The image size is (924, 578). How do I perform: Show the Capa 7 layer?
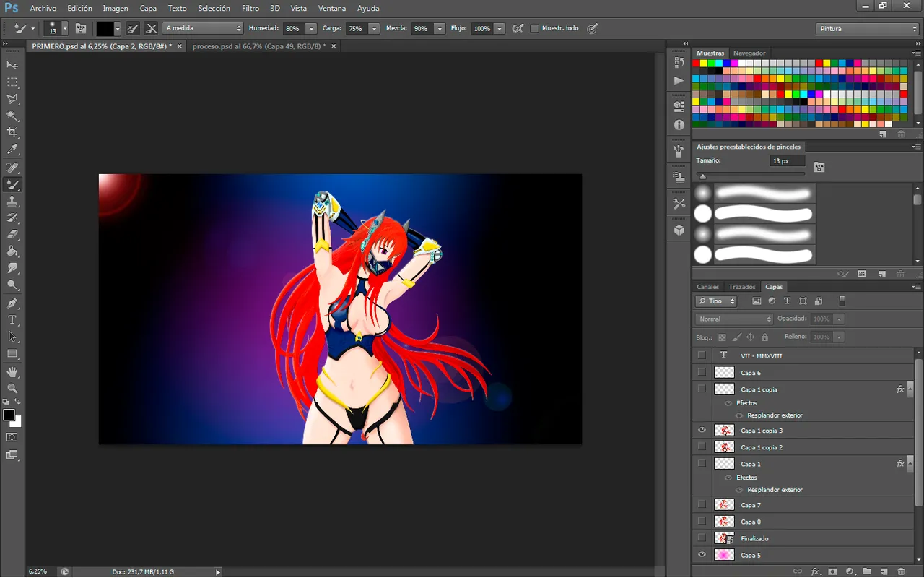pos(702,505)
